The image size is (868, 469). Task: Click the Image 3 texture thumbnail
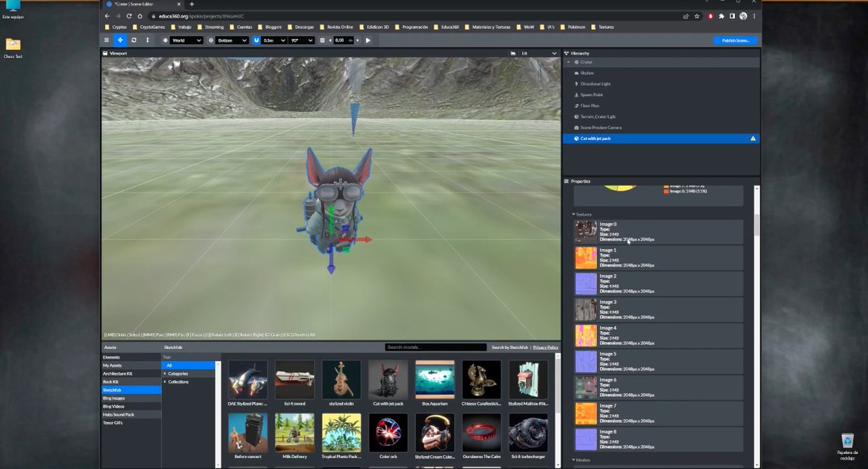pyautogui.click(x=586, y=309)
